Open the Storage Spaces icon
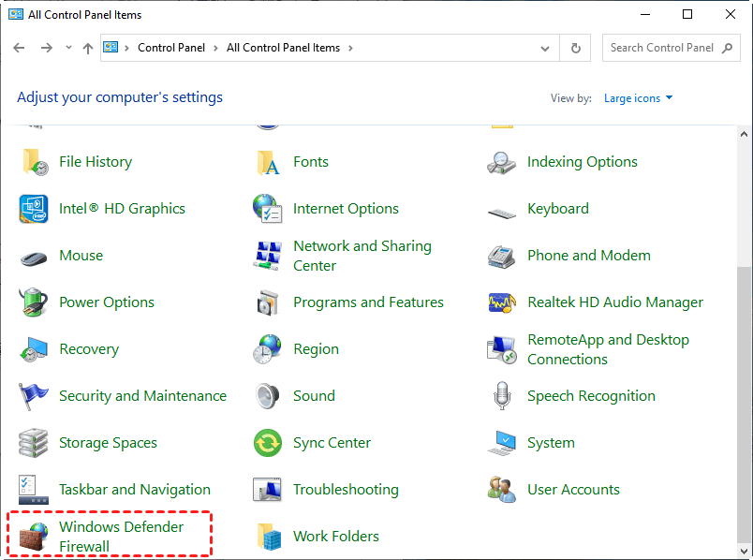Screen dimensions: 753x560 34,443
